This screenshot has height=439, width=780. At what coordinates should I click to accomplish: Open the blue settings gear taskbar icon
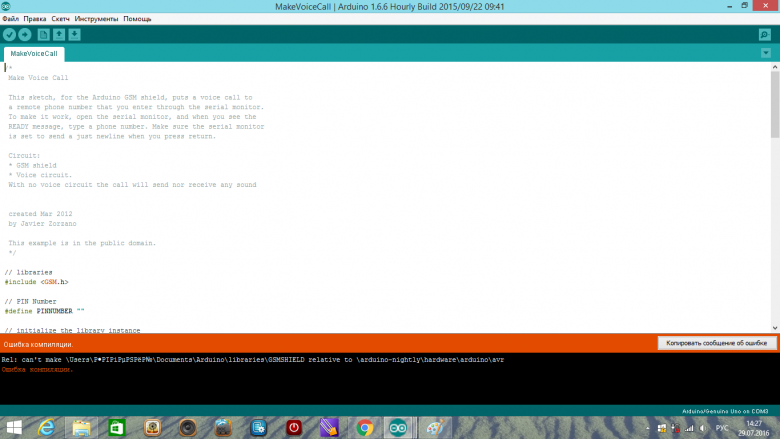(258, 428)
